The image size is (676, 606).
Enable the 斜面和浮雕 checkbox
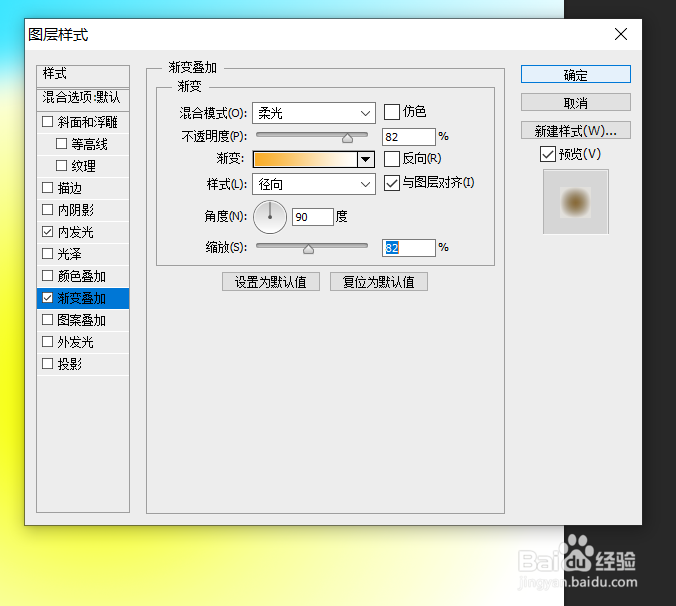pos(47,122)
